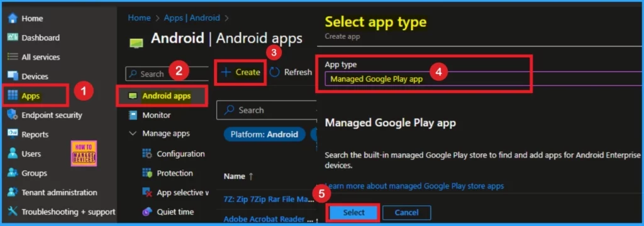Open Protection under Manage apps
644x226 pixels.
pyautogui.click(x=175, y=173)
